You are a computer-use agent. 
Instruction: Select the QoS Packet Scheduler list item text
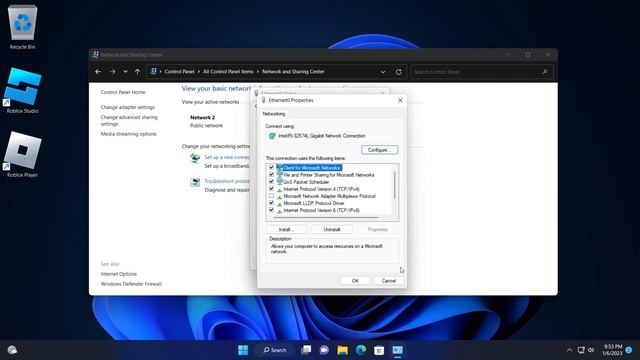[x=306, y=182]
